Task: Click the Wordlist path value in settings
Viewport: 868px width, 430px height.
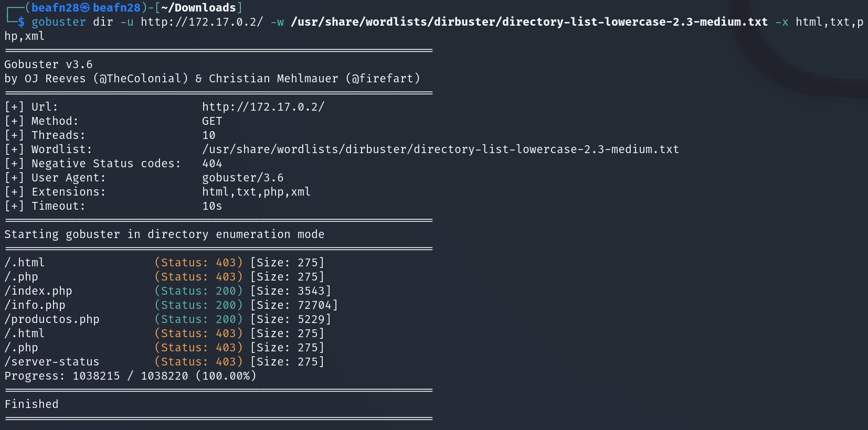Action: coord(441,149)
